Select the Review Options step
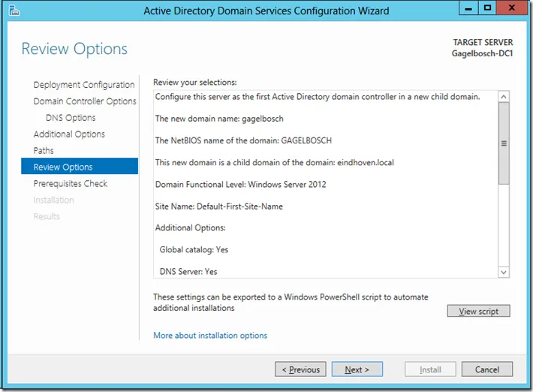This screenshot has height=392, width=533. (x=80, y=166)
